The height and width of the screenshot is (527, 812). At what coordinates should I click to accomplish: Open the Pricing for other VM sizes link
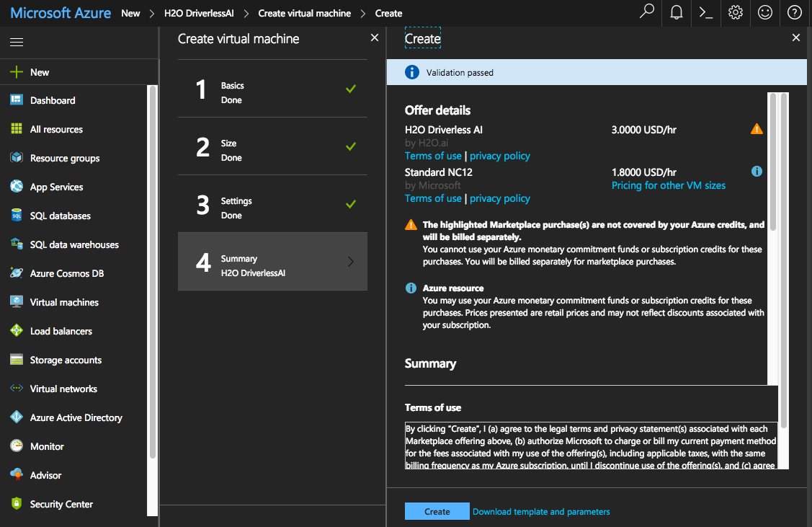click(x=669, y=185)
